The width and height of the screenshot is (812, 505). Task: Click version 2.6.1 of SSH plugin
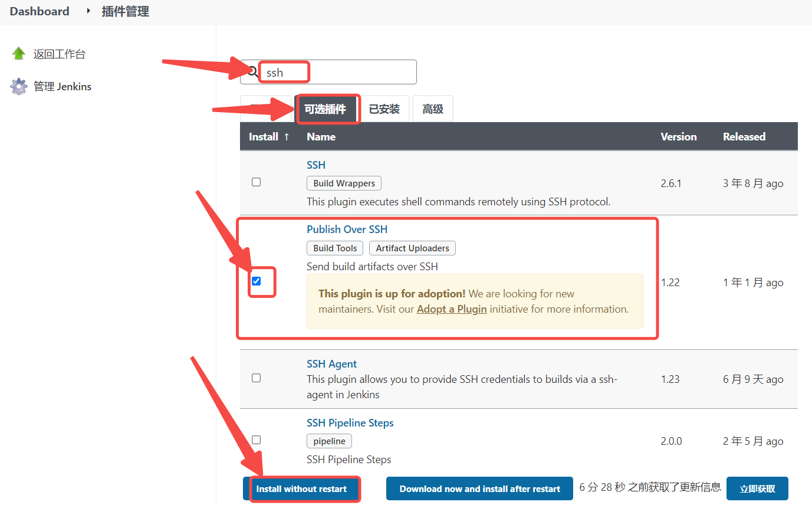[x=671, y=183]
